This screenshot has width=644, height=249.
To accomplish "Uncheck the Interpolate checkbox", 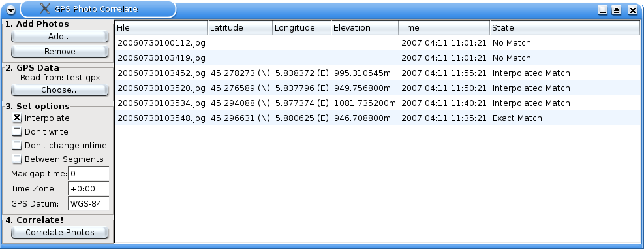I will point(17,118).
